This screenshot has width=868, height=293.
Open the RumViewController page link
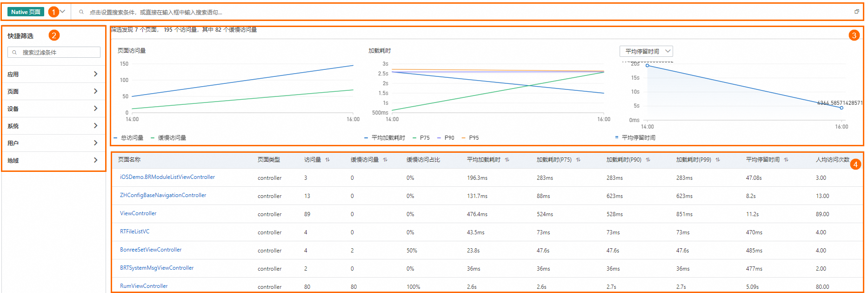tap(144, 286)
